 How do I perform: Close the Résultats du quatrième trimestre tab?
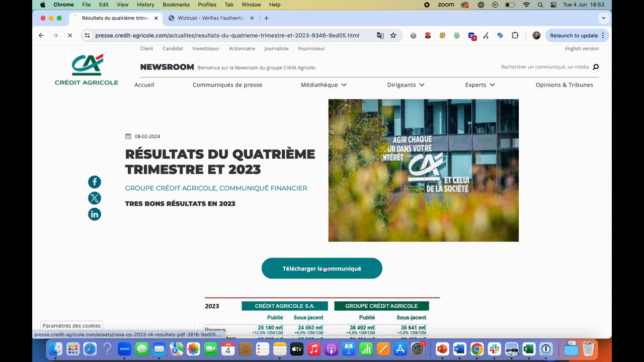[x=156, y=18]
